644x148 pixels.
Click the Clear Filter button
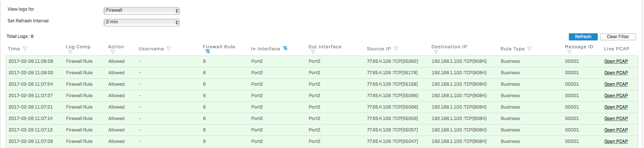point(618,37)
